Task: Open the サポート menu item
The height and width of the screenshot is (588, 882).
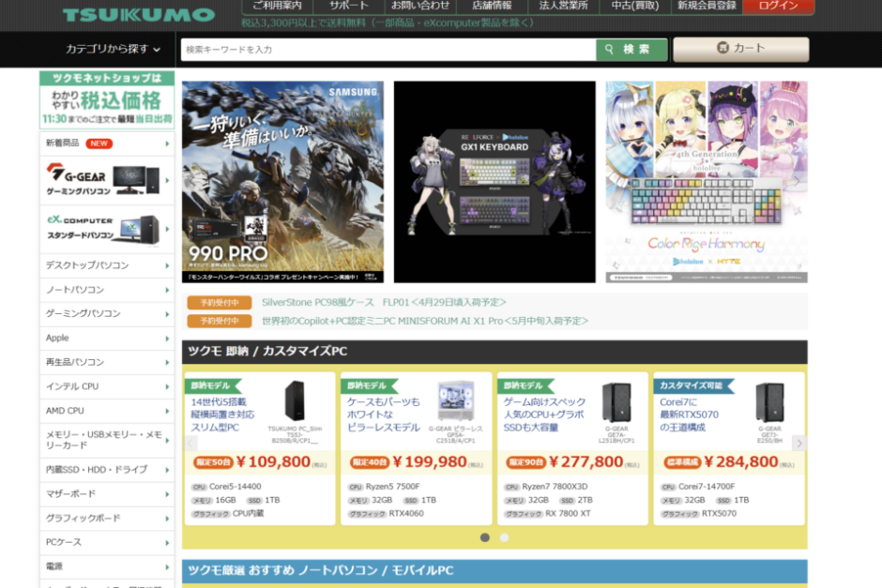Action: [348, 6]
